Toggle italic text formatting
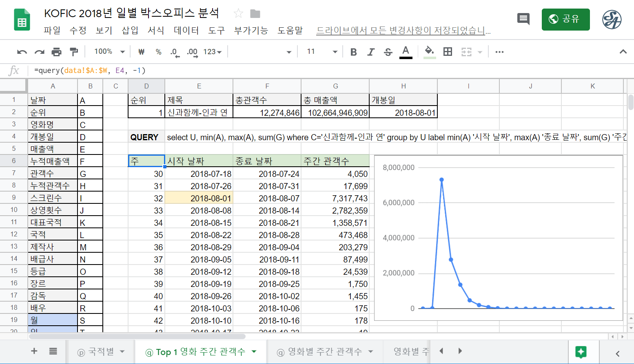Screen dimensions: 634x364 coord(370,52)
